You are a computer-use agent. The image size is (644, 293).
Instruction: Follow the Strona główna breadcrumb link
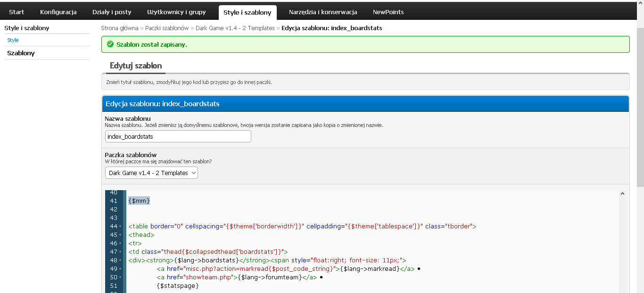120,28
